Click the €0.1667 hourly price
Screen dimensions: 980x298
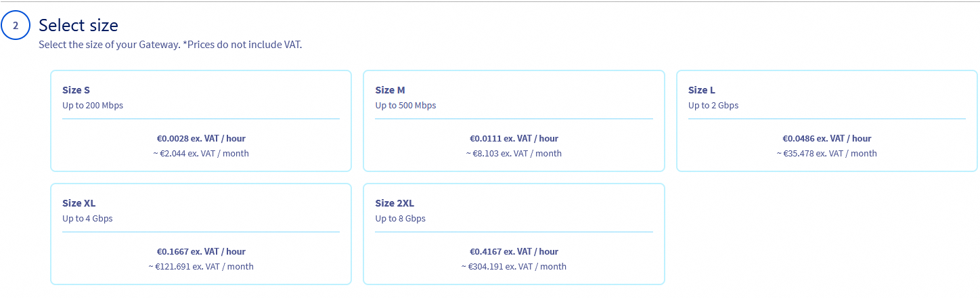pyautogui.click(x=201, y=252)
